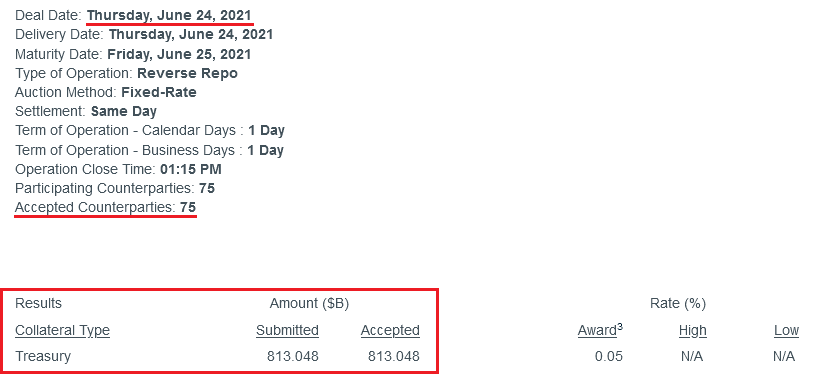This screenshot has height=387, width=821.
Task: Click the High rate header link
Action: coord(692,330)
